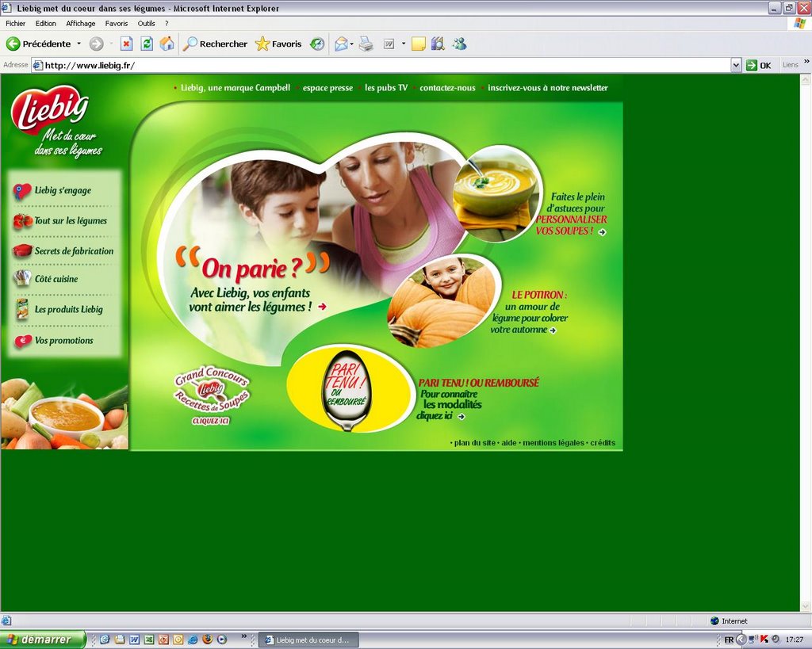Open plan du site footer link

coord(474,443)
